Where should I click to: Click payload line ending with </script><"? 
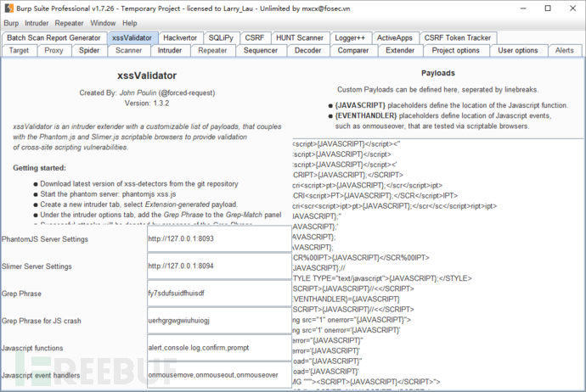pyautogui.click(x=347, y=143)
